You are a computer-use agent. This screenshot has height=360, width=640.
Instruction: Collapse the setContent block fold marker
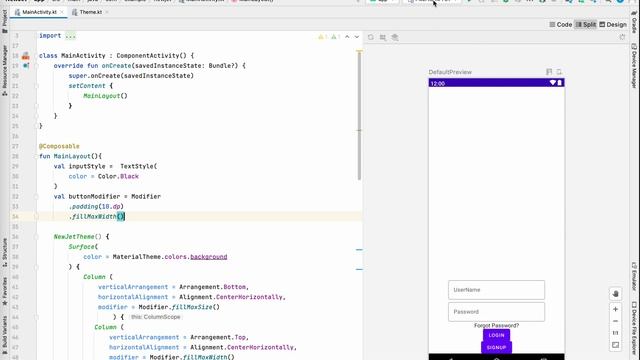pos(36,86)
